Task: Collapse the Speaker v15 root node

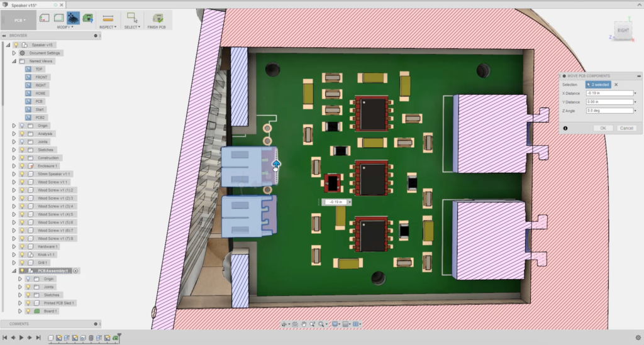Action: 8,45
